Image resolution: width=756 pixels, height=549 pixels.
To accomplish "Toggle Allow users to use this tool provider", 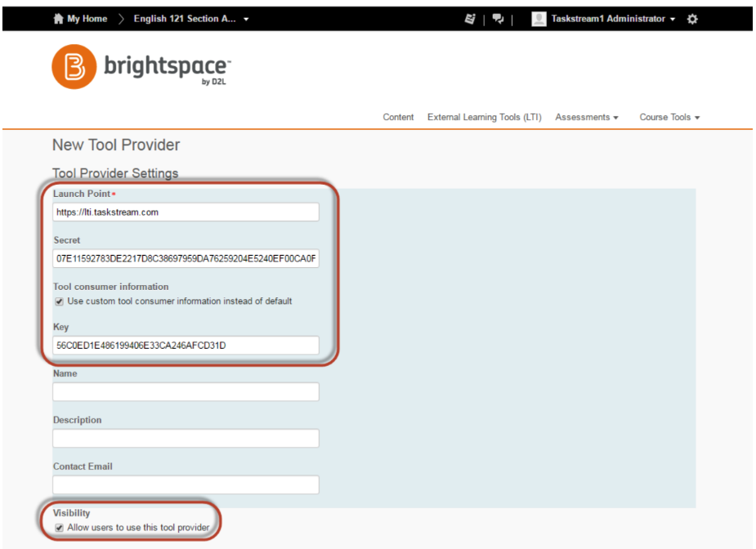I will tap(60, 528).
